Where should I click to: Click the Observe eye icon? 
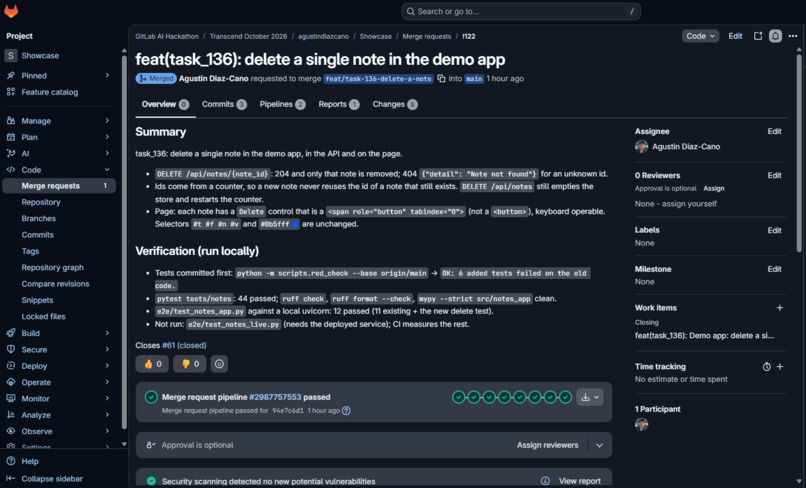(11, 431)
